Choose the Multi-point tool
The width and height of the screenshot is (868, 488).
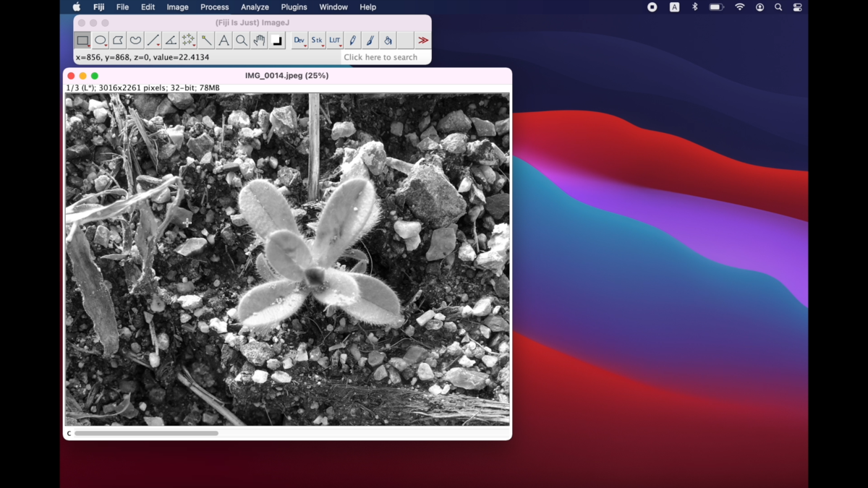click(188, 40)
